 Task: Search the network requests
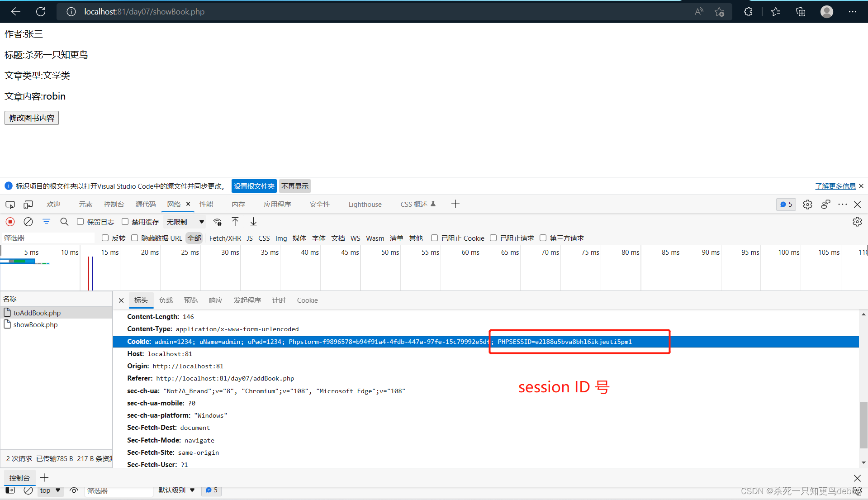64,222
